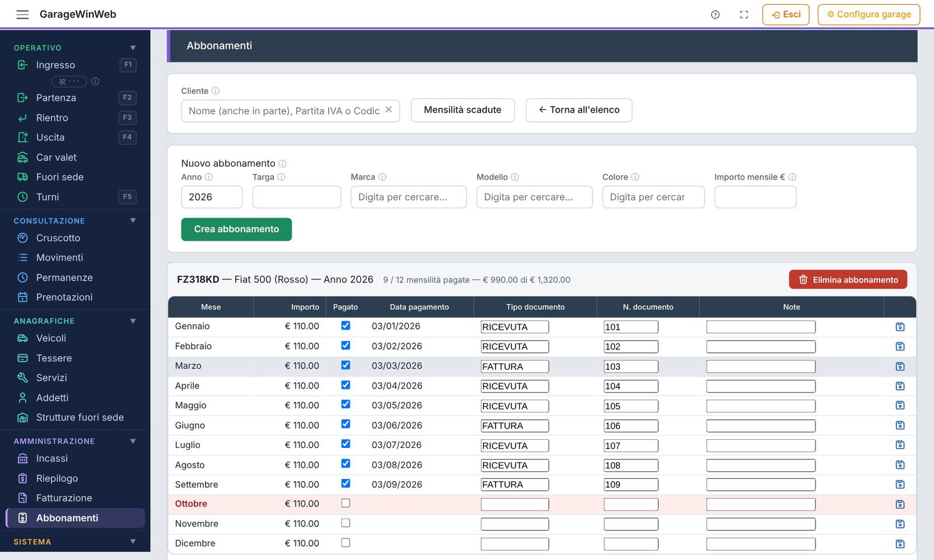Viewport: 934px width, 560px height.
Task: Collapse the CONSULTAZIONE section
Action: 133,220
